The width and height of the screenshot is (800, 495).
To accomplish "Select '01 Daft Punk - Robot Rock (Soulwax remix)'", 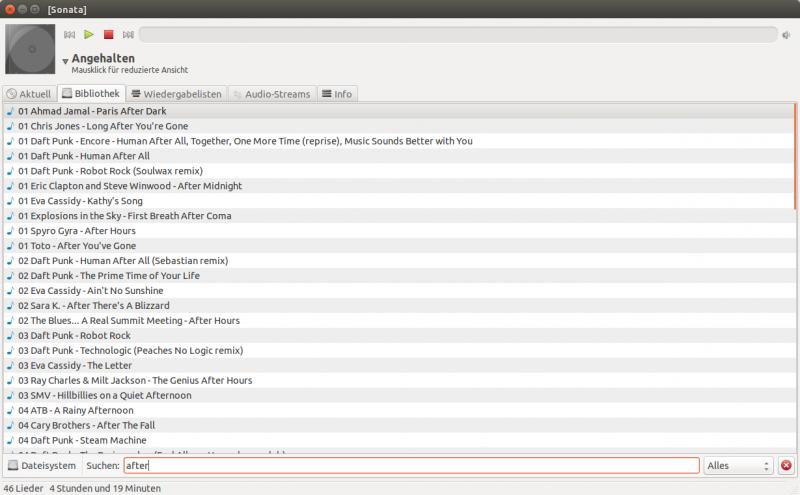I will [x=398, y=171].
